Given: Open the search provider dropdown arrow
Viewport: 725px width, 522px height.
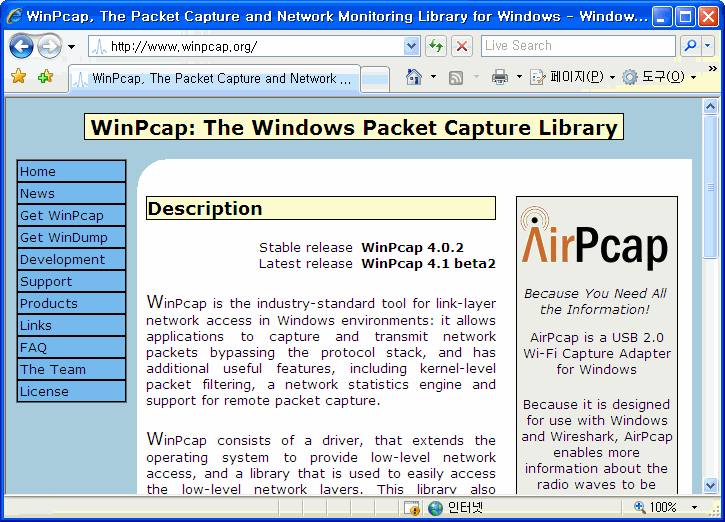Looking at the screenshot, I should pyautogui.click(x=708, y=46).
